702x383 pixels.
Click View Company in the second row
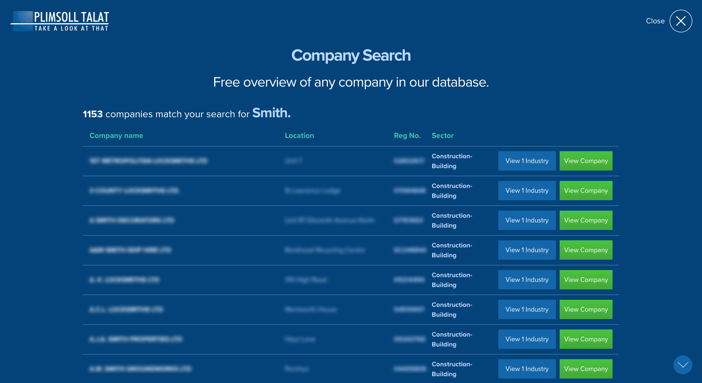click(x=586, y=190)
